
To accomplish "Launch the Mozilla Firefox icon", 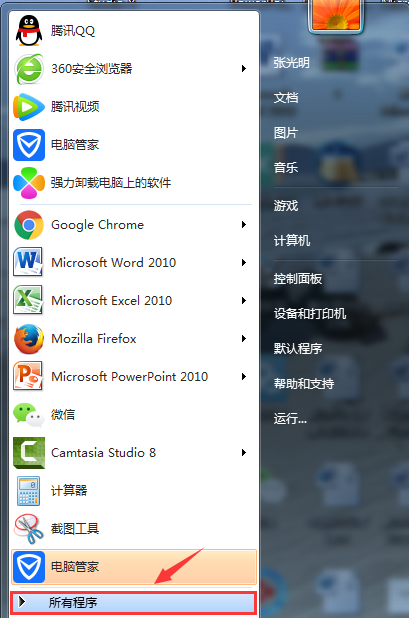I will (x=29, y=339).
